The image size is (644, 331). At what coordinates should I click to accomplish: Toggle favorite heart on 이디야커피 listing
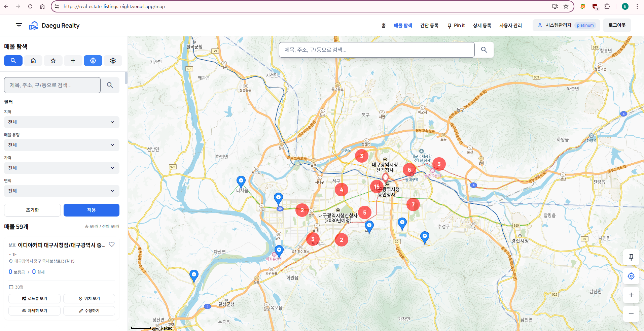click(112, 244)
